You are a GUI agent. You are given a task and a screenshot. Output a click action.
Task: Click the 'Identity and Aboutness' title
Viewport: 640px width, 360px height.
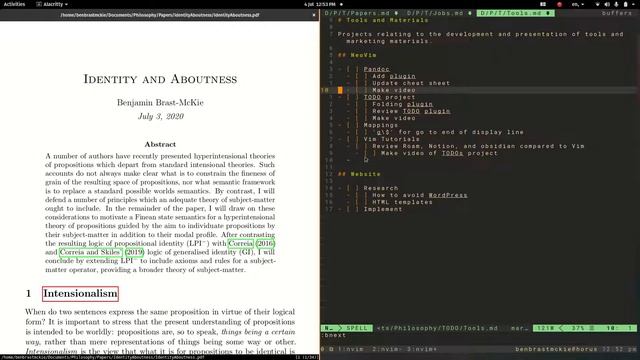click(x=160, y=79)
